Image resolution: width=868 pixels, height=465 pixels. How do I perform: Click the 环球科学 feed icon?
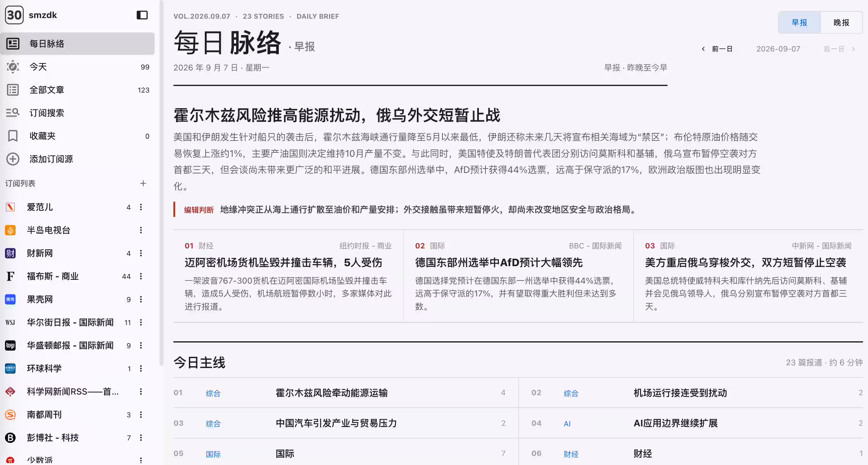pos(11,369)
